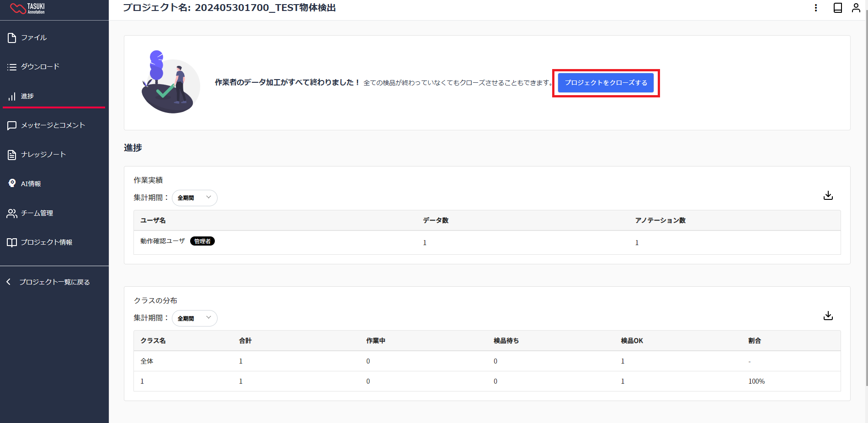This screenshot has height=423, width=868.
Task: Click the file icon beside ファイル
Action: [x=12, y=37]
